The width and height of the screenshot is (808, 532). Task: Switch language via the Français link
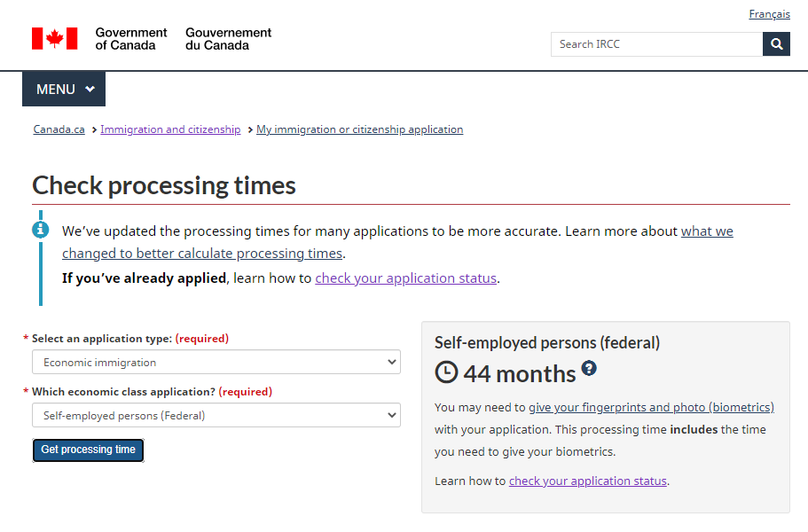pos(769,14)
